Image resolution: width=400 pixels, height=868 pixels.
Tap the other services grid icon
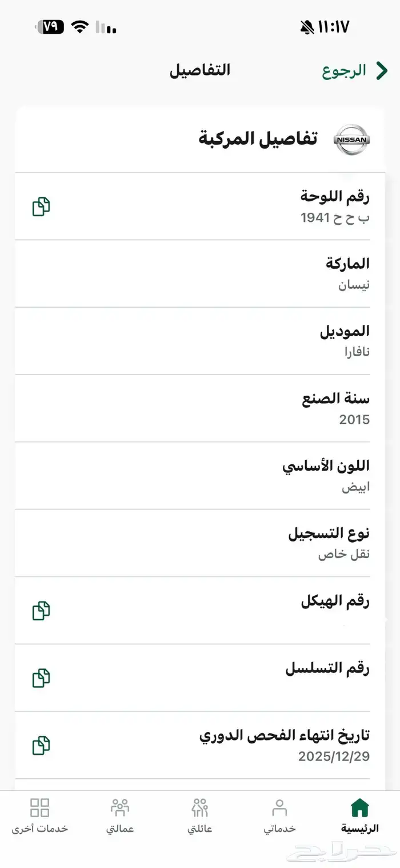coord(40,808)
